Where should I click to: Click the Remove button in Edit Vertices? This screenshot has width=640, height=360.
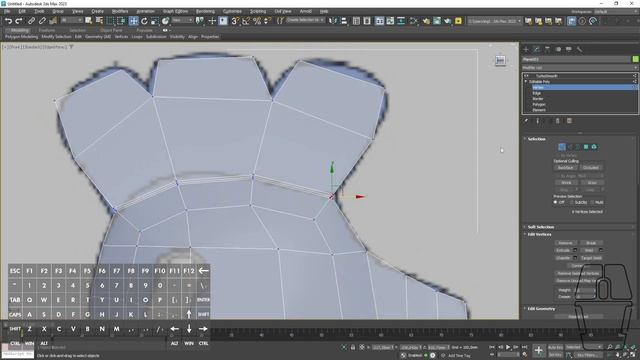[565, 243]
